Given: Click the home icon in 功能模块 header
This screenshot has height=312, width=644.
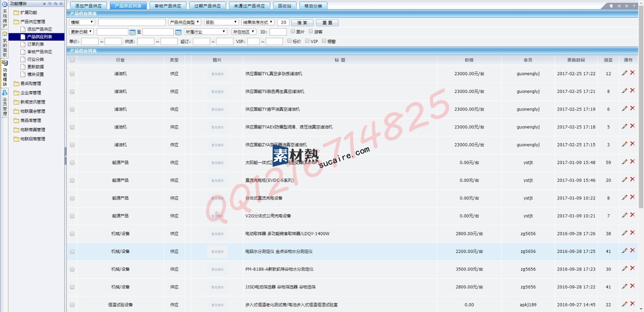Looking at the screenshot, I should [44, 4].
